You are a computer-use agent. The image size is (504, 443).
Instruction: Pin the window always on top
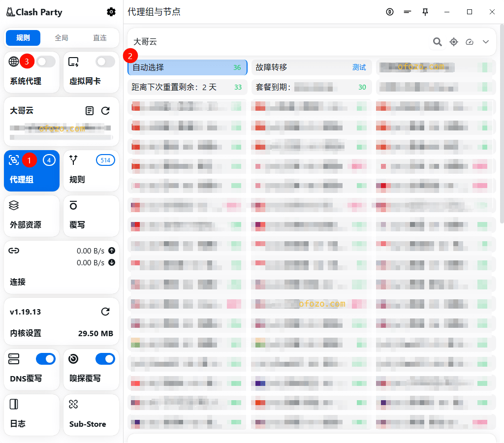tap(425, 12)
